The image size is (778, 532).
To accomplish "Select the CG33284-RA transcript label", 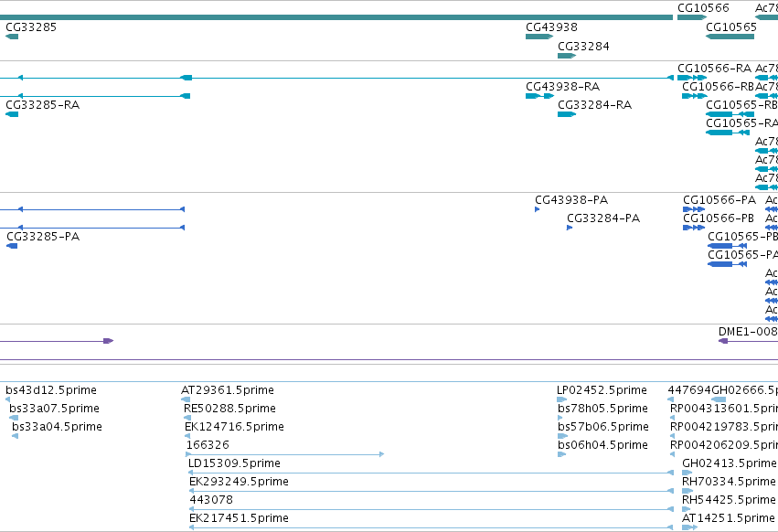I will (x=594, y=105).
